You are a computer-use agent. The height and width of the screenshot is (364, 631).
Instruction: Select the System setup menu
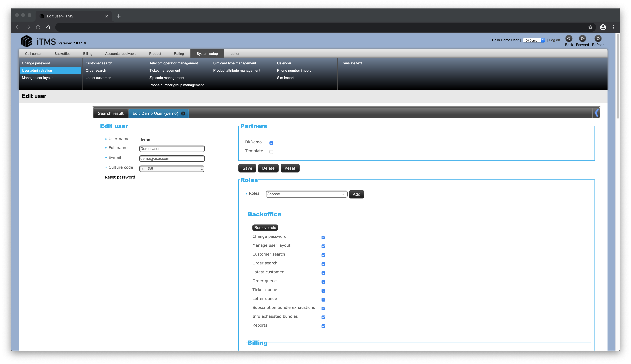click(207, 54)
